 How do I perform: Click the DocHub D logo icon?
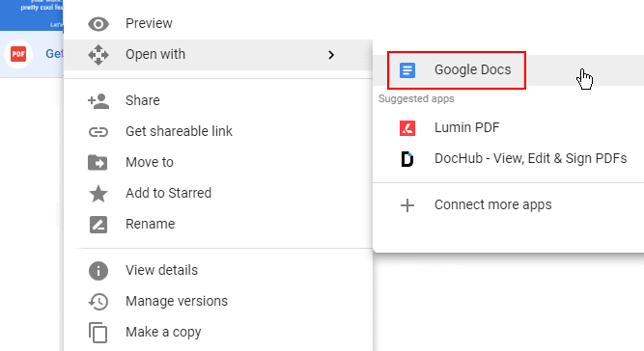(407, 159)
